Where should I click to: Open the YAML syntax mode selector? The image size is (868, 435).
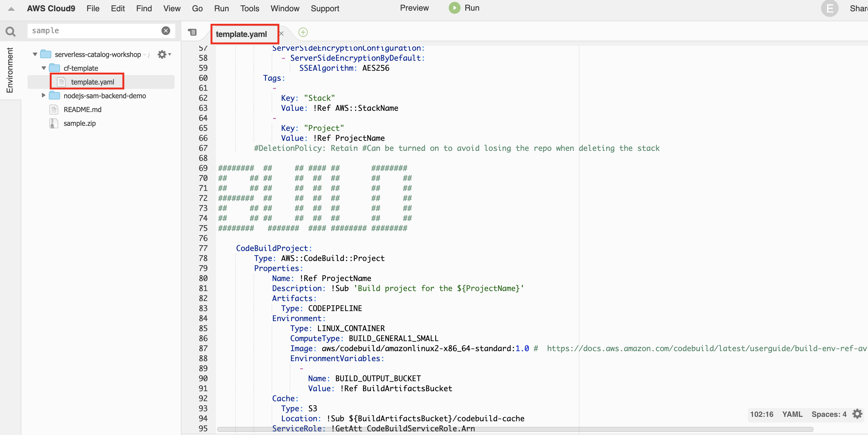pyautogui.click(x=792, y=414)
